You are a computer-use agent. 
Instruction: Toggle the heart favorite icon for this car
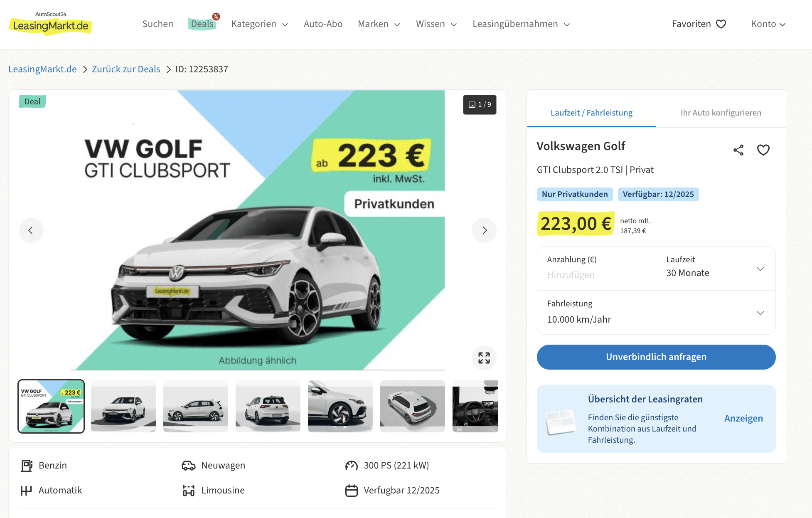[763, 150]
